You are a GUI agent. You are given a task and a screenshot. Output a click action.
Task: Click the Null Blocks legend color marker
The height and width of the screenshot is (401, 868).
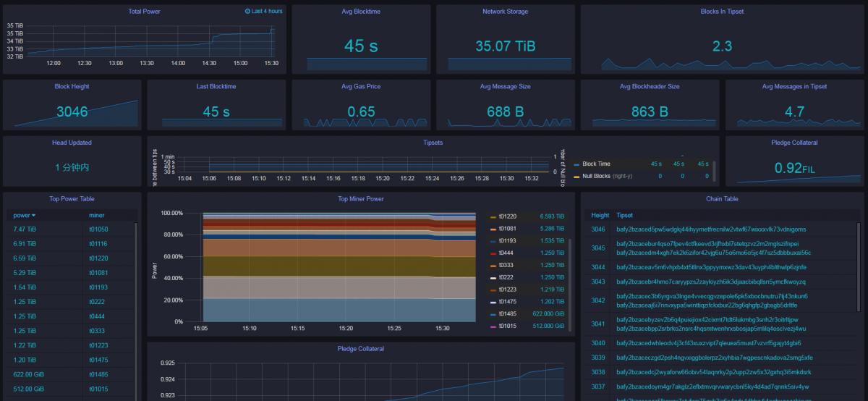576,176
